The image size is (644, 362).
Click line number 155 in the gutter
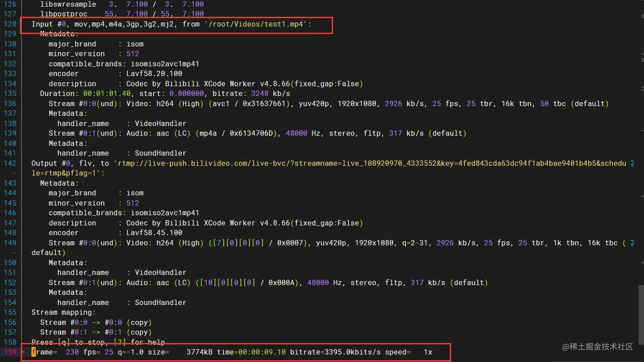[10, 312]
